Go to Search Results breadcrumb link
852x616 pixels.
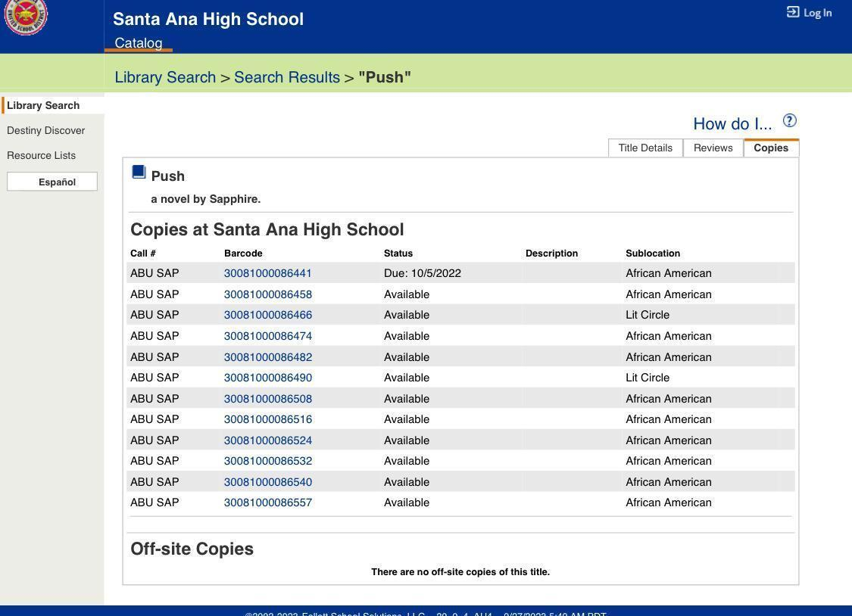click(x=287, y=77)
